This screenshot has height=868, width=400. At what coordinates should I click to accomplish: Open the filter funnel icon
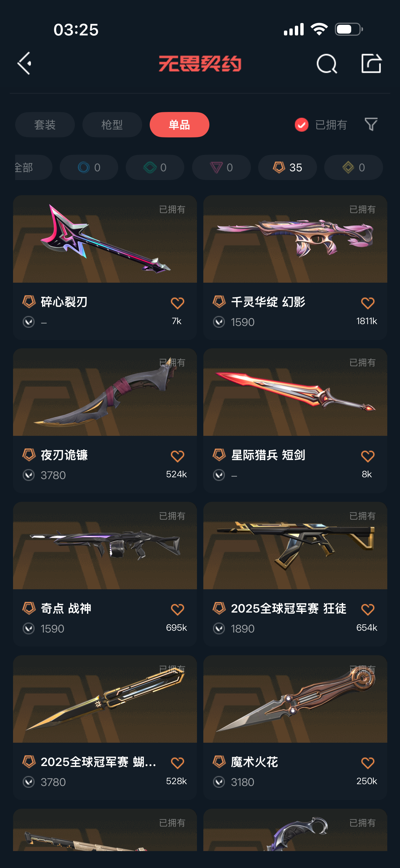tap(371, 124)
